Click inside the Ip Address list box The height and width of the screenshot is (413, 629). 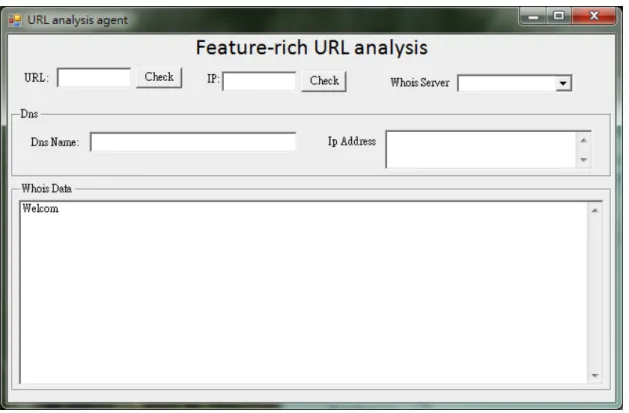(x=481, y=149)
